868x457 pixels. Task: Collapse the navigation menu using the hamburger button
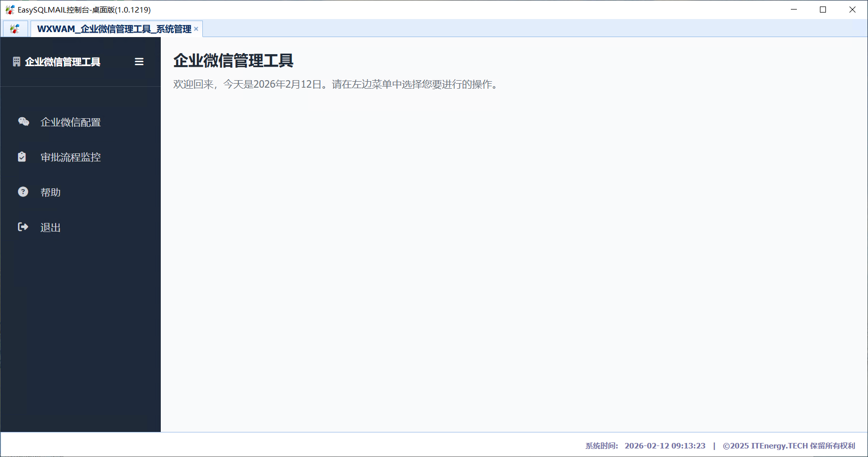tap(139, 61)
